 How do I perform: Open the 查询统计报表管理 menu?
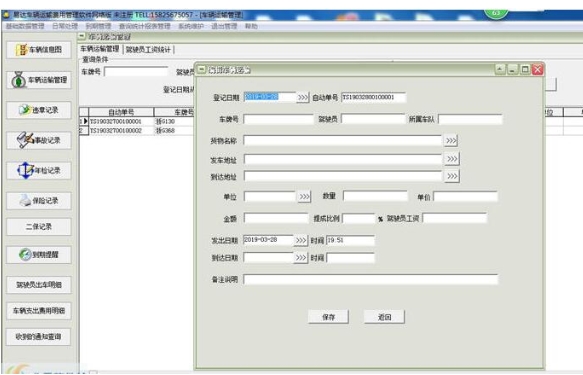tap(145, 26)
